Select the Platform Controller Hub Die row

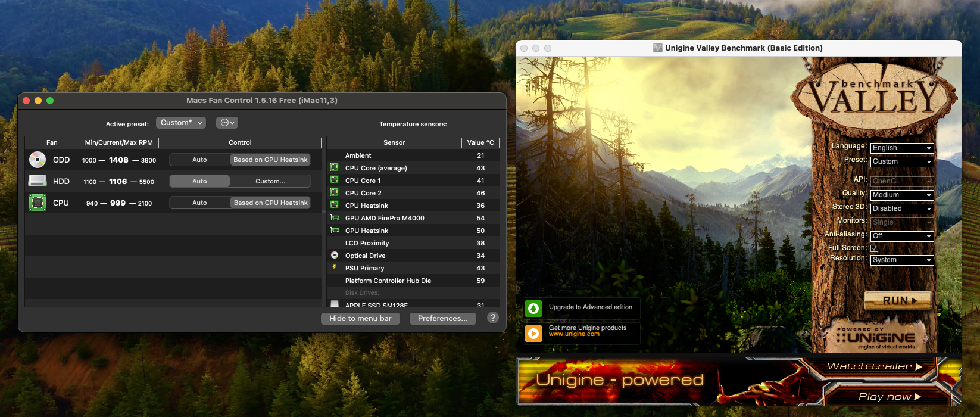(414, 281)
